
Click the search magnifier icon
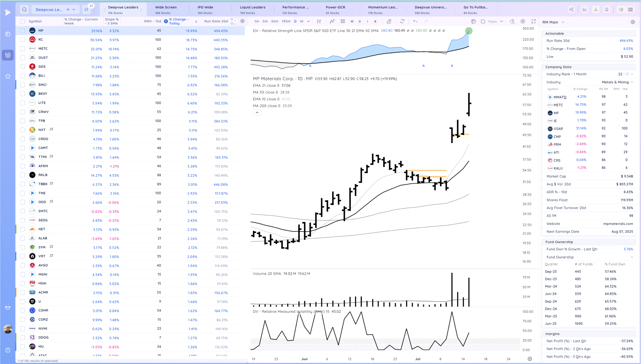click(x=24, y=10)
